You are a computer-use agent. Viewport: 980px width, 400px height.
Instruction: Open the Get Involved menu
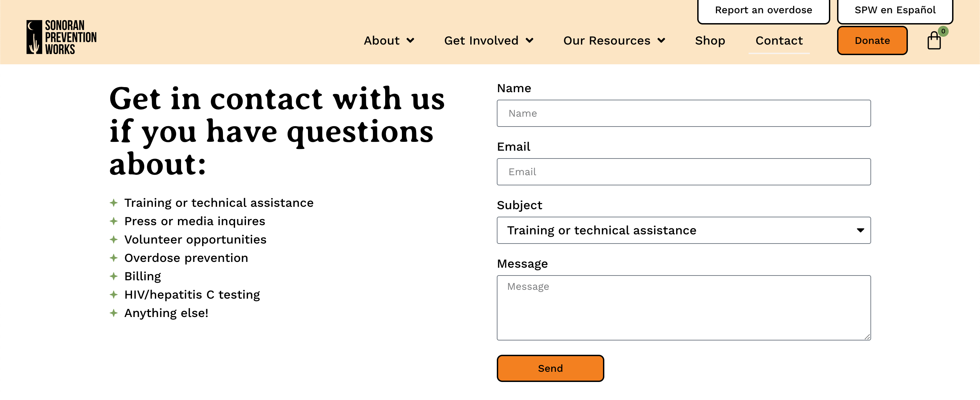(481, 41)
